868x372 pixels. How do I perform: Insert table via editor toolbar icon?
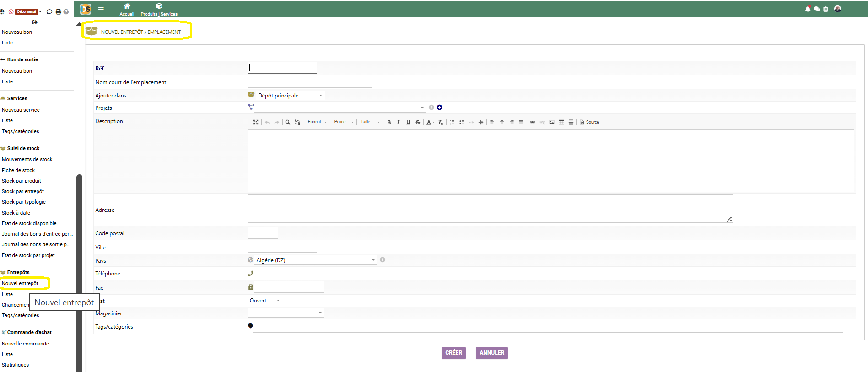[x=561, y=122]
